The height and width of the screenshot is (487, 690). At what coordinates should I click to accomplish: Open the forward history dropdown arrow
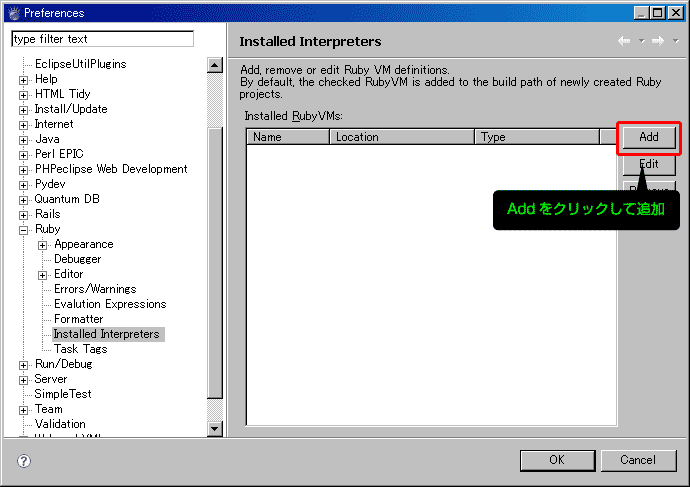[x=676, y=41]
